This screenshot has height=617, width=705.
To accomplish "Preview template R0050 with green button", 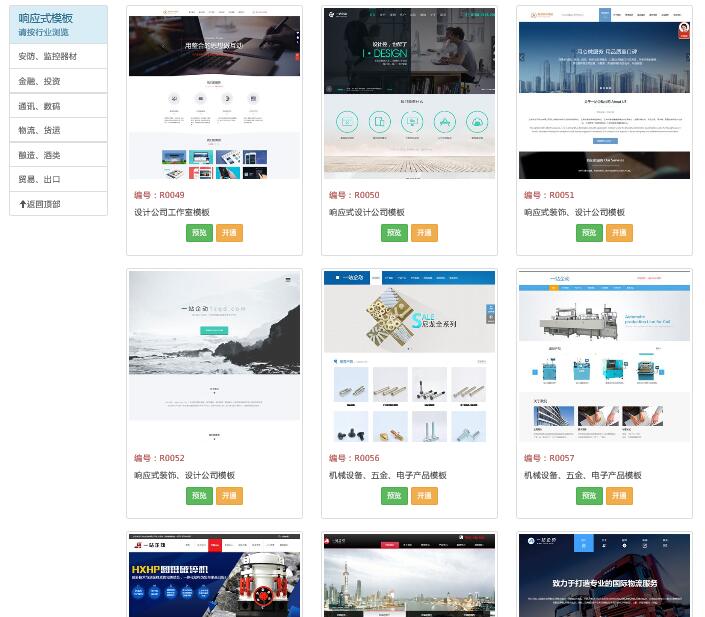I will [394, 232].
